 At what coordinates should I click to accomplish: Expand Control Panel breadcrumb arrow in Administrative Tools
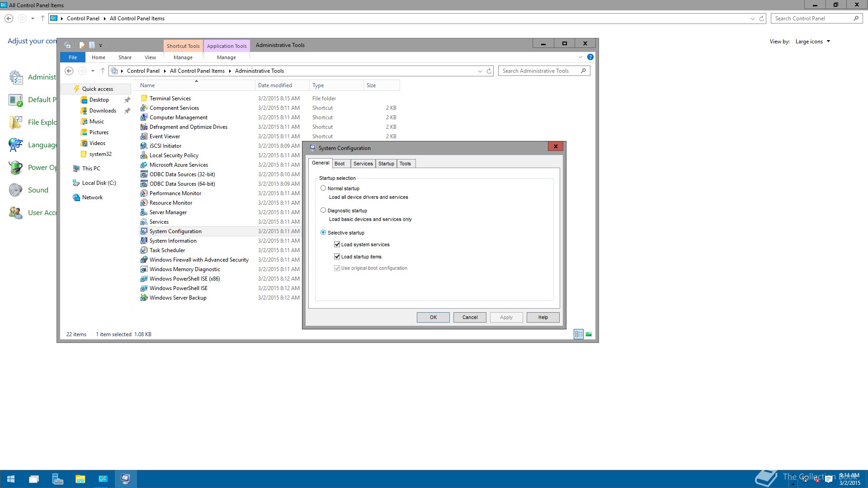click(x=165, y=71)
